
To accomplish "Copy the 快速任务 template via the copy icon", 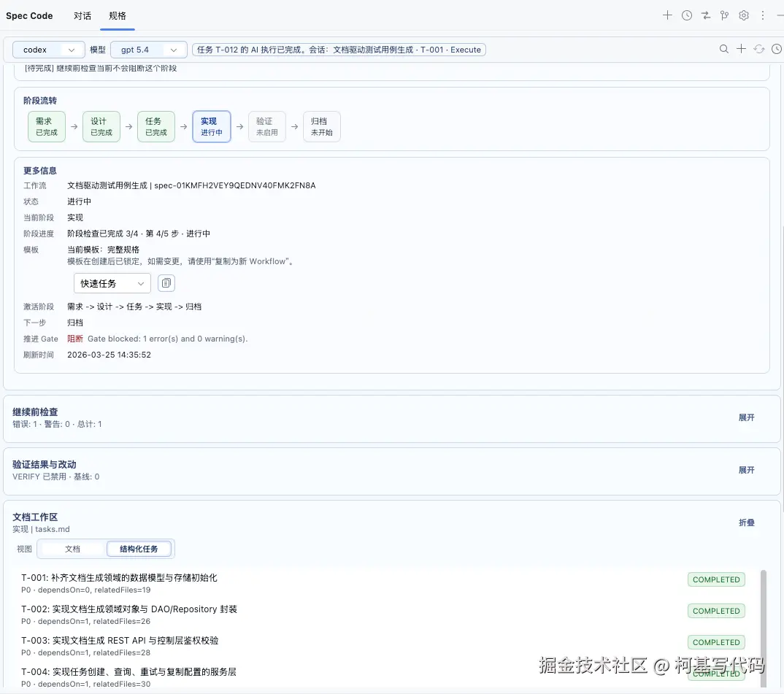I will tap(166, 283).
